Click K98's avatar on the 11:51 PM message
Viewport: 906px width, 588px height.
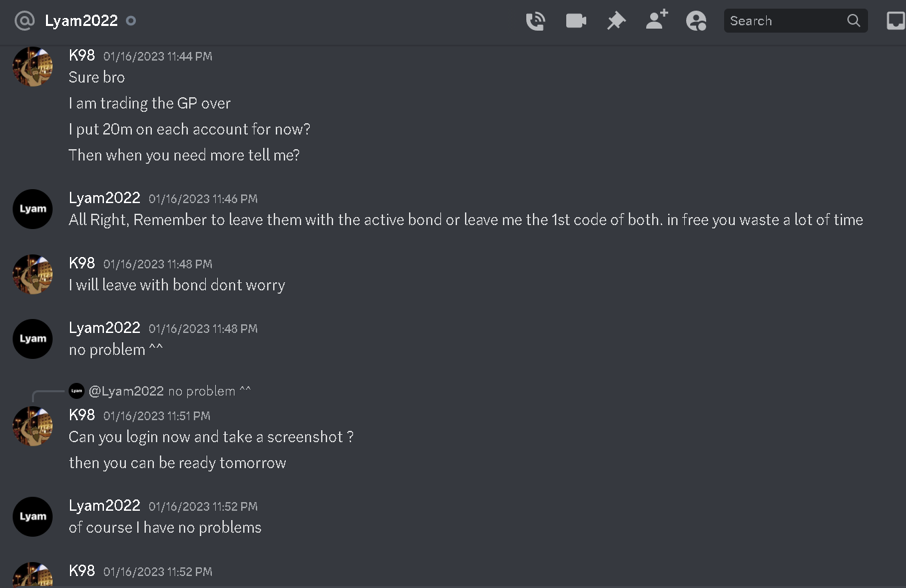tap(33, 426)
